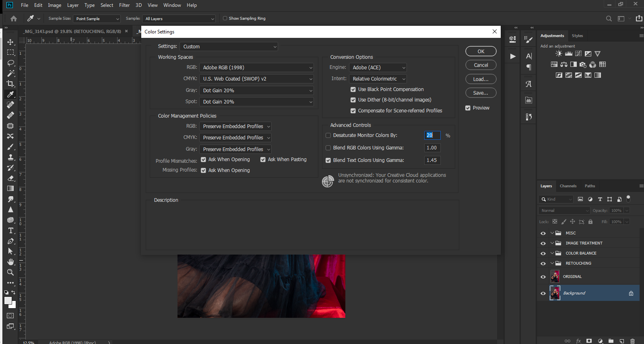Open RGB policy Preserve Embedded Profiles dropdown
The image size is (644, 344).
click(235, 126)
